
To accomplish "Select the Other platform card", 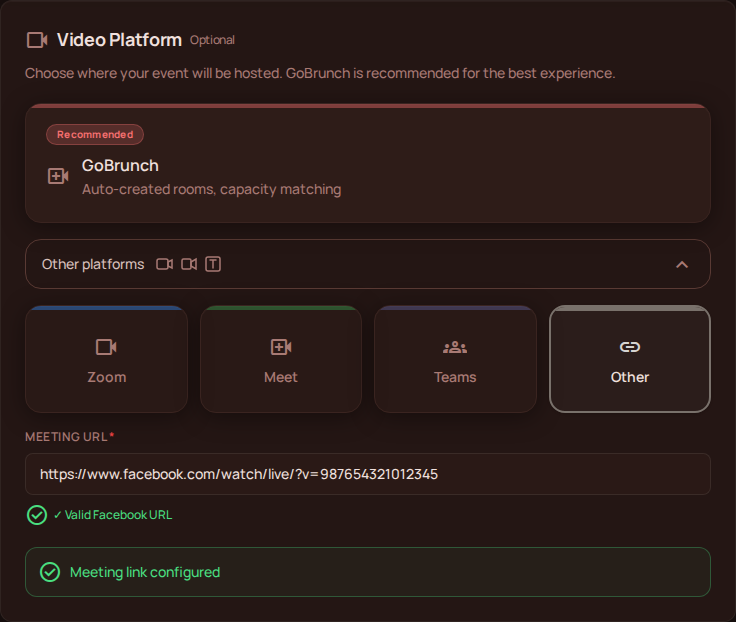I will (x=630, y=360).
